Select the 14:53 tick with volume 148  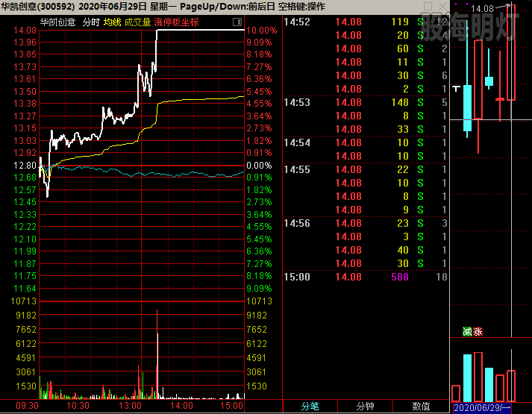(x=366, y=102)
